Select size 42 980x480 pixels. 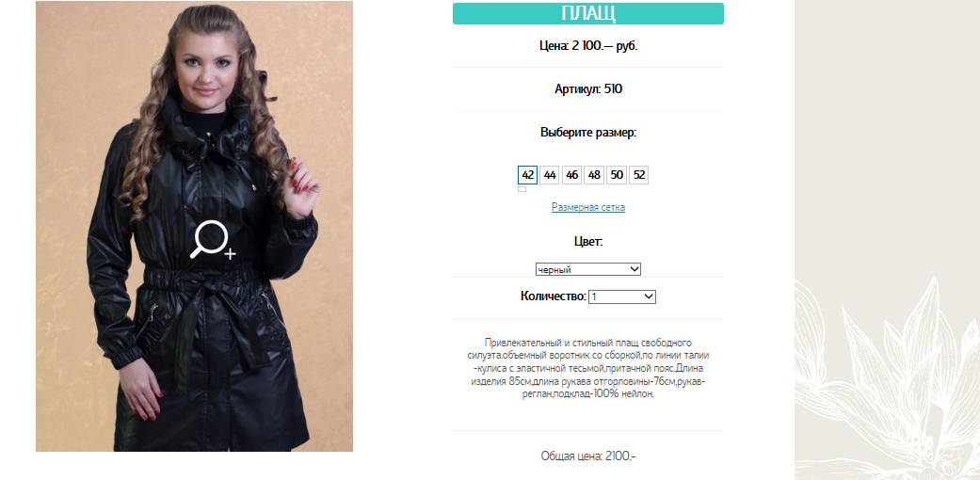tap(527, 175)
